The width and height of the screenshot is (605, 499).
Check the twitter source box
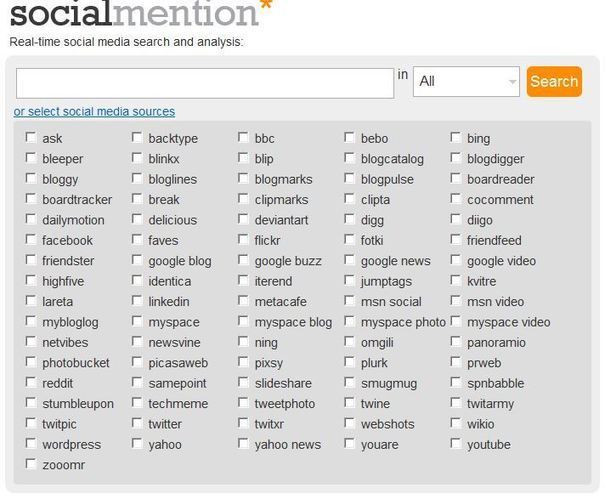[137, 423]
